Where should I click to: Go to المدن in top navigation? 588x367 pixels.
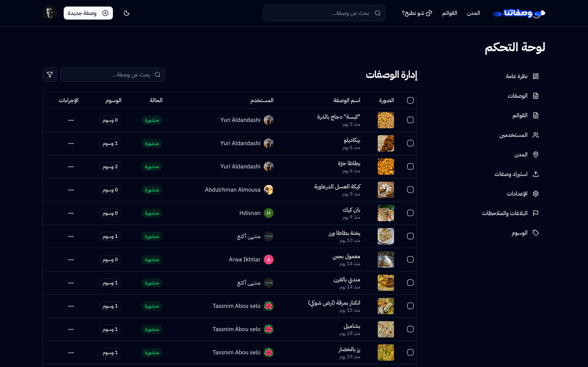point(473,13)
